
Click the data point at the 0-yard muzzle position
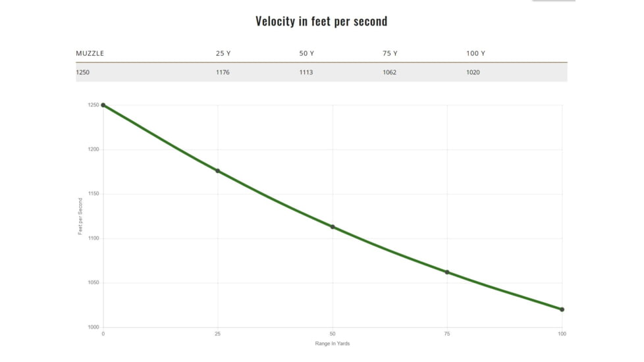pos(103,105)
